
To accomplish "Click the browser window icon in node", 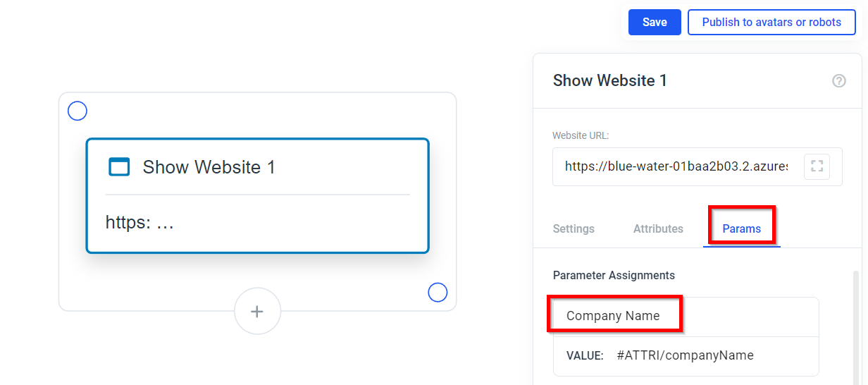I will point(119,167).
